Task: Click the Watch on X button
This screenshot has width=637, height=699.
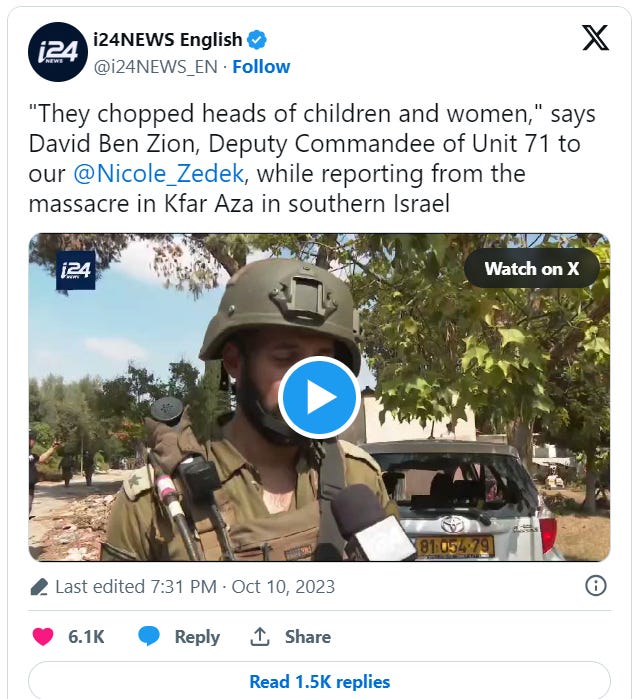Action: (532, 268)
